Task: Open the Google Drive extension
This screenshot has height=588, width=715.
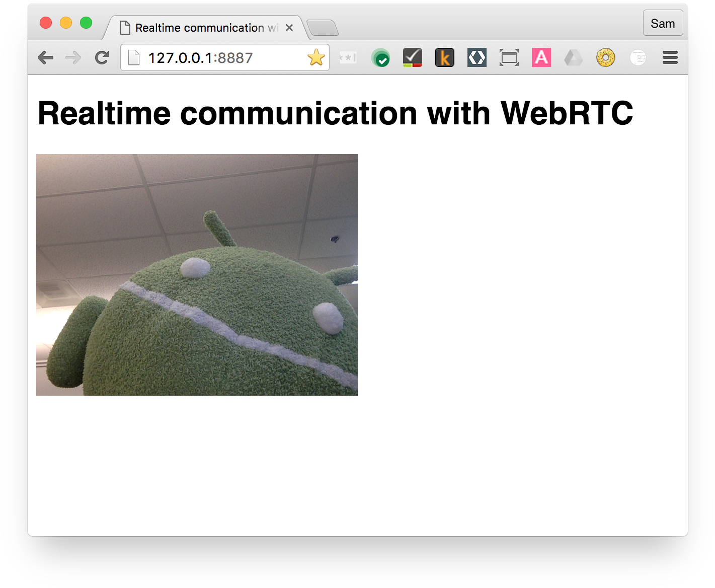Action: point(573,57)
